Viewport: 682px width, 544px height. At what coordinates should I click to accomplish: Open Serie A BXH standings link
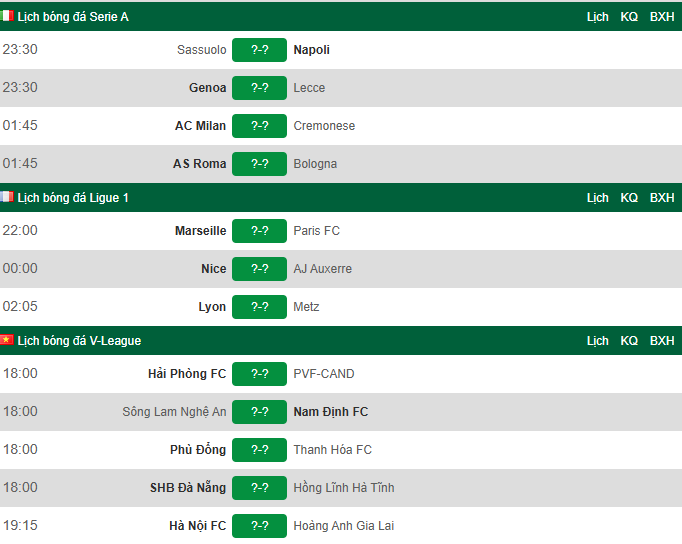tap(662, 17)
